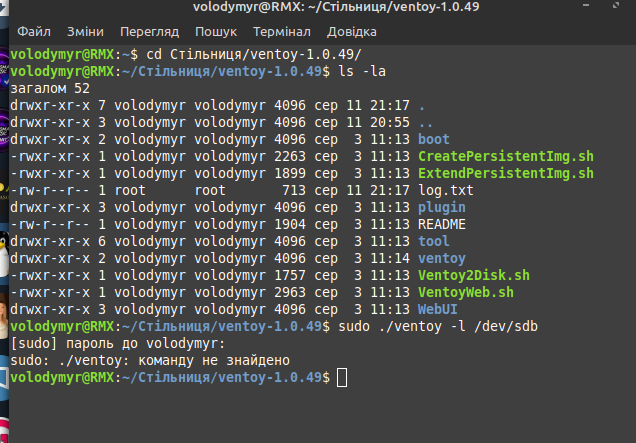Click the '..' parent directory entry
Viewport: 636px width, 443px height.
click(426, 123)
